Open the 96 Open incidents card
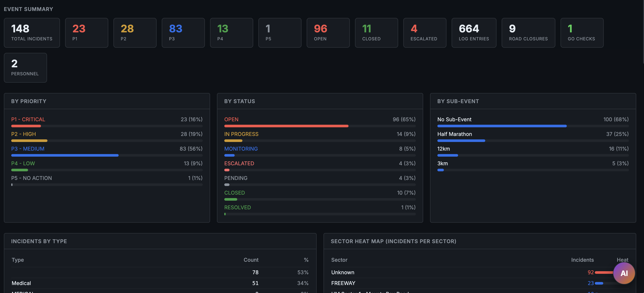Screen dimensions: 644x293 pos(328,33)
